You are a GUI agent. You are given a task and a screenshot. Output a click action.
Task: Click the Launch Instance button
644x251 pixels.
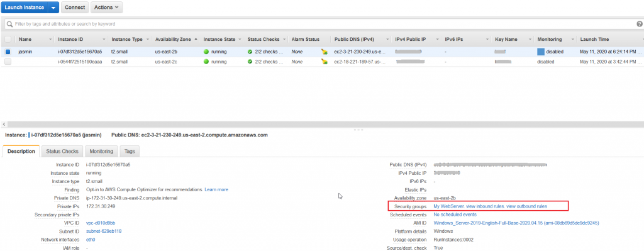(25, 7)
